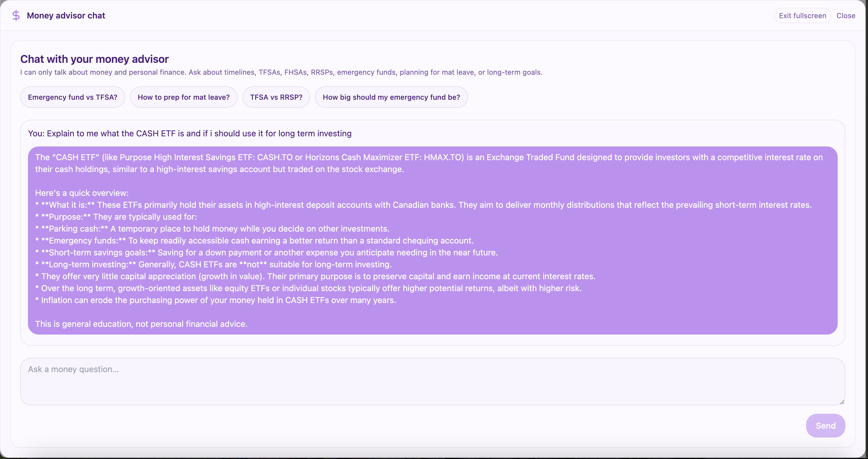The height and width of the screenshot is (459, 868).
Task: Click the first paragraph of the advisor's reply
Action: click(428, 163)
